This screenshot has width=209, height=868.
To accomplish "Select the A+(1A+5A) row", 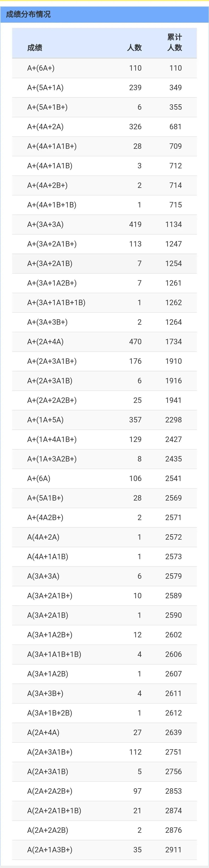I will click(x=104, y=420).
